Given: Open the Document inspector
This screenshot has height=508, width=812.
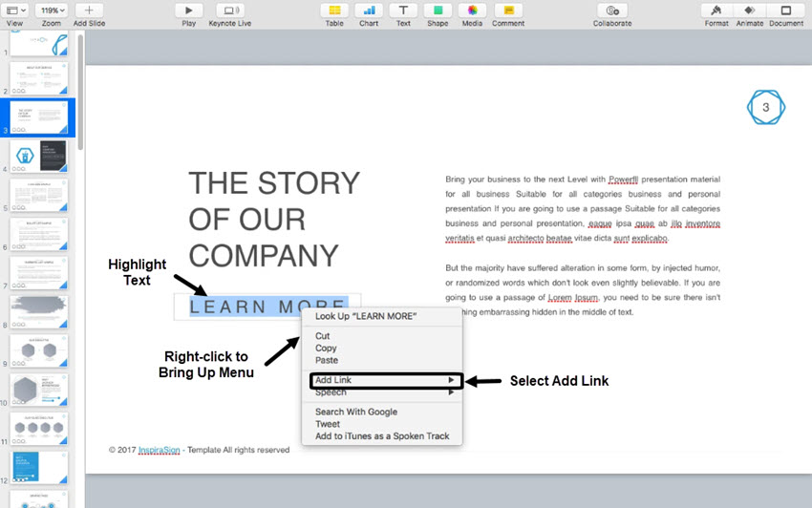Looking at the screenshot, I should [x=786, y=11].
